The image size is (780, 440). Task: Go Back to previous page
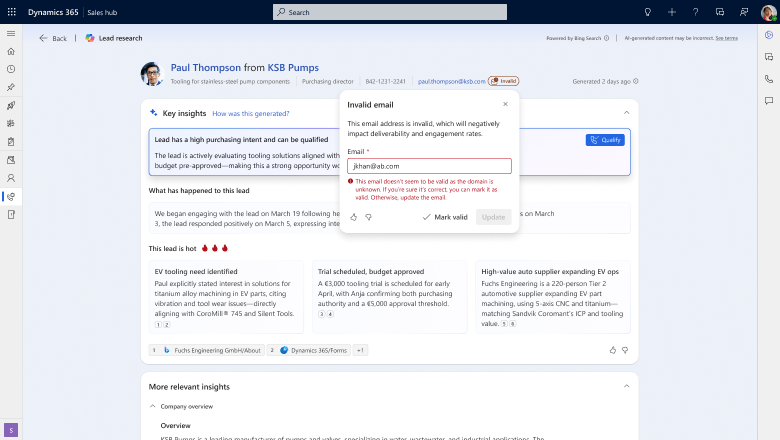click(53, 38)
